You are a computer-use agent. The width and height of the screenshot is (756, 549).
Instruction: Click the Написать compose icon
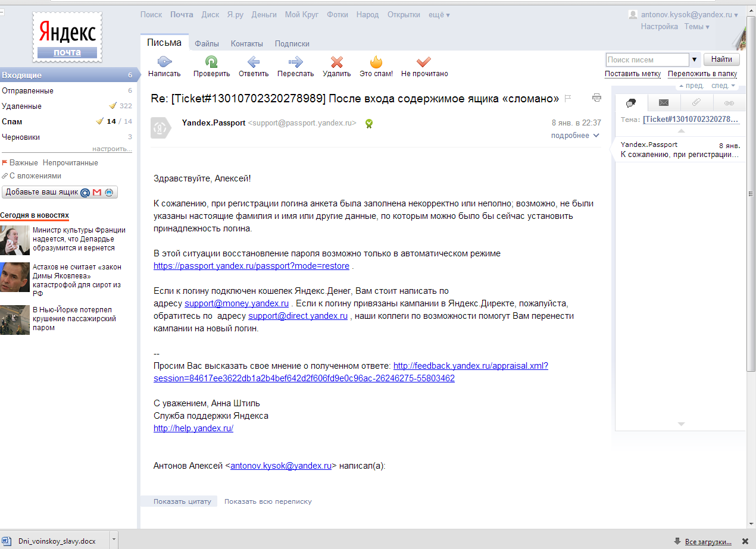[164, 61]
